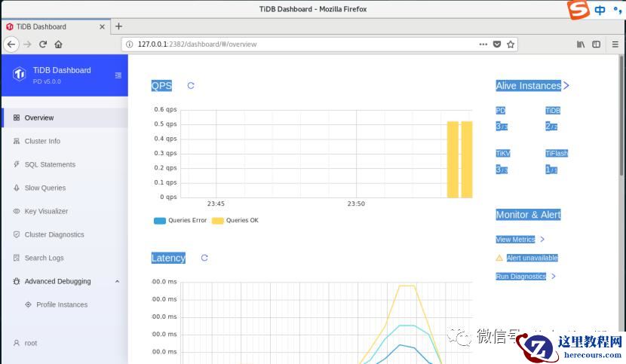This screenshot has width=626, height=364.
Task: Click the Latency refresh icon
Action: (204, 258)
